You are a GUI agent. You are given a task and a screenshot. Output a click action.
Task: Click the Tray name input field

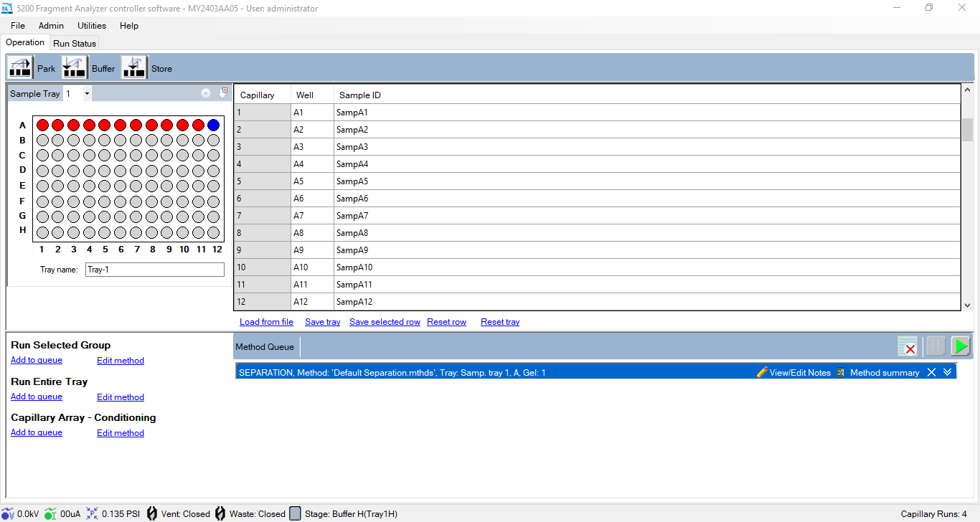pos(154,270)
